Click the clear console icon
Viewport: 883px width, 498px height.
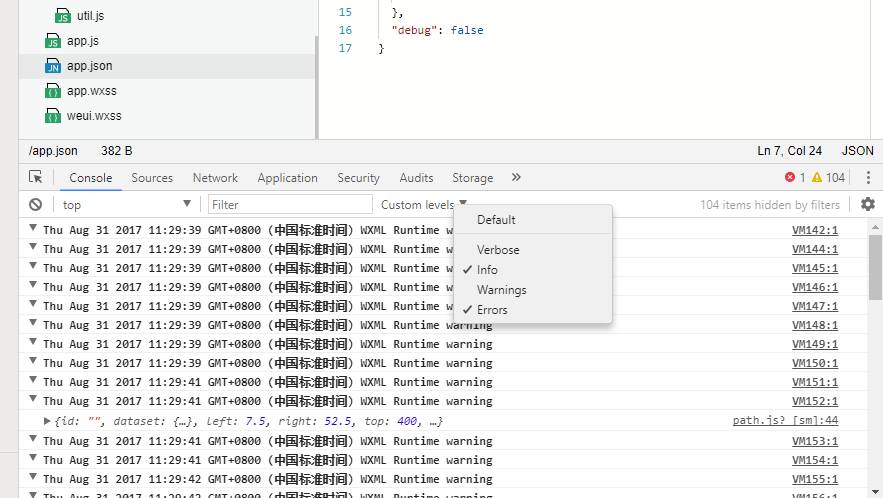pyautogui.click(x=36, y=204)
